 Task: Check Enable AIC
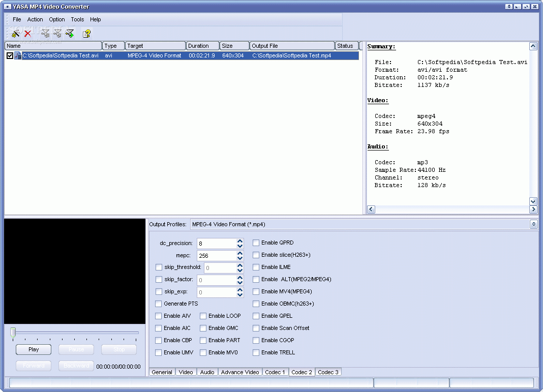pos(158,328)
